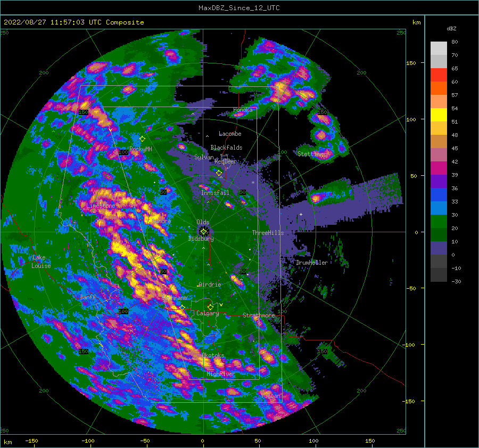Select the Olds label
This screenshot has width=479, height=448.
click(x=203, y=222)
